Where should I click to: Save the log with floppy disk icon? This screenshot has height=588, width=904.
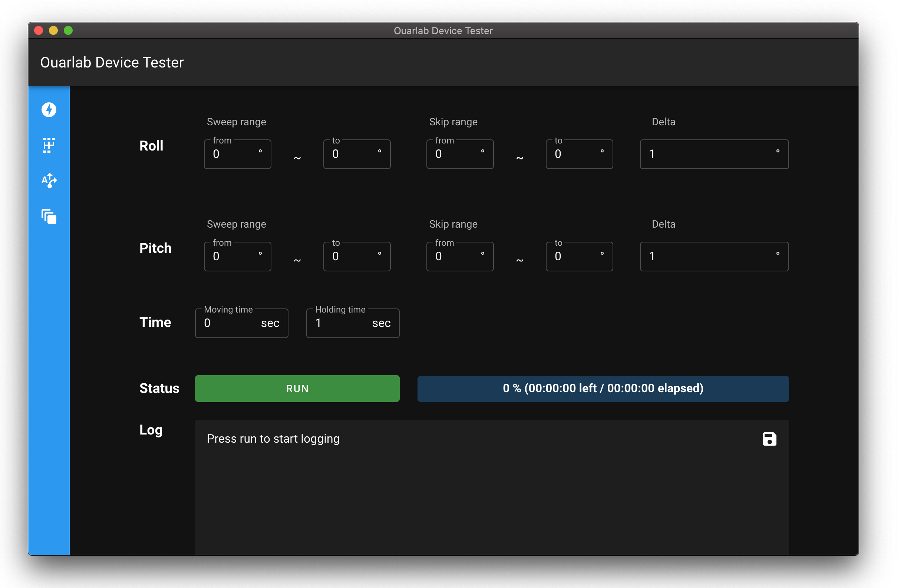pos(769,439)
